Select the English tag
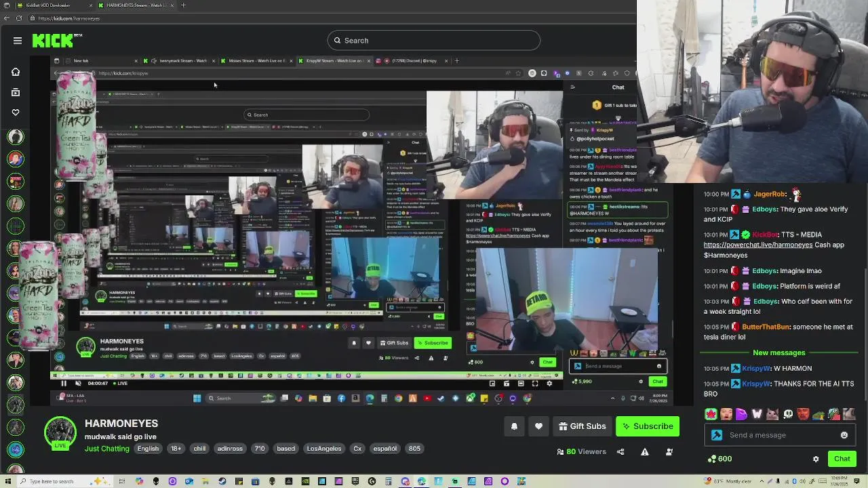This screenshot has width=868, height=488. [x=148, y=449]
